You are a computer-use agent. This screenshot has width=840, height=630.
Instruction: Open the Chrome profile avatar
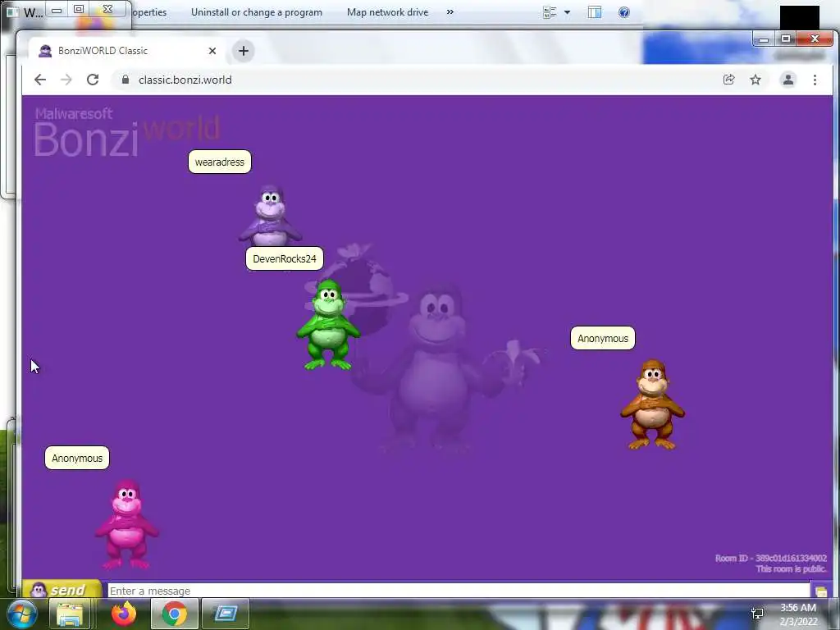tap(788, 80)
